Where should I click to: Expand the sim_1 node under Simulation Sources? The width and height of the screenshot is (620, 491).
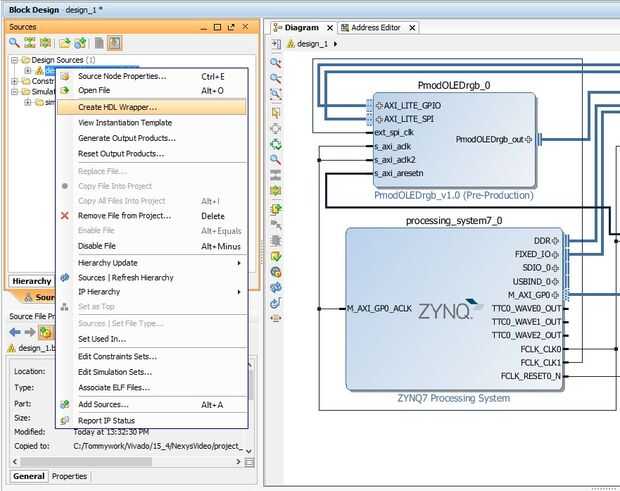28,102
